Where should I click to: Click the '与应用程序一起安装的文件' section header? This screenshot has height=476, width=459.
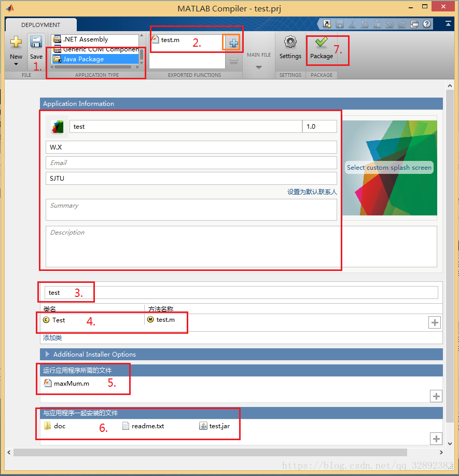tap(241, 413)
